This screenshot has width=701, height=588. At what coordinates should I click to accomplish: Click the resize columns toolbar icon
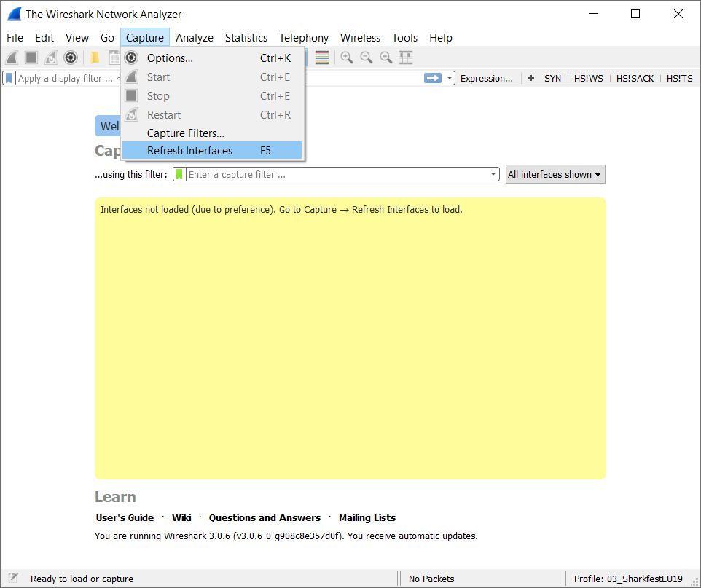(407, 58)
